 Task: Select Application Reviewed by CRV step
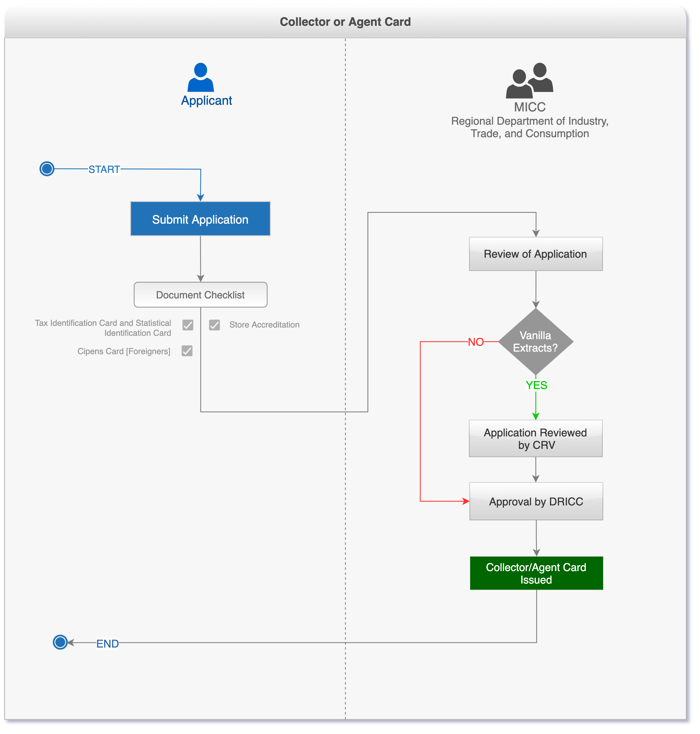[x=535, y=438]
